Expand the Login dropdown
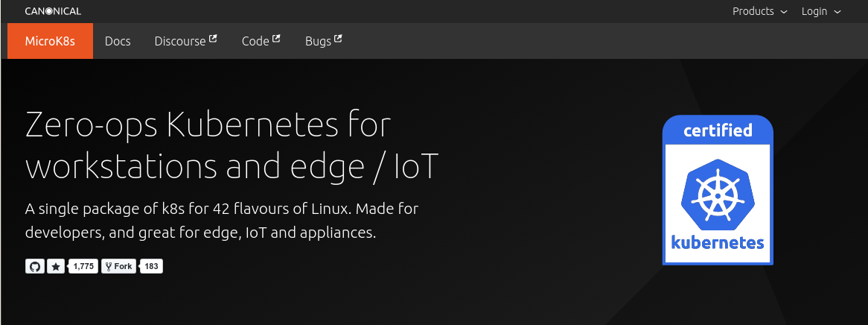The width and height of the screenshot is (868, 325). coord(814,11)
